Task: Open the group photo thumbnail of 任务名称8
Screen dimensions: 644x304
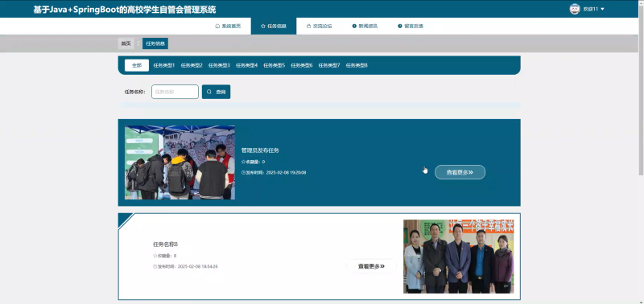Action: click(x=458, y=257)
